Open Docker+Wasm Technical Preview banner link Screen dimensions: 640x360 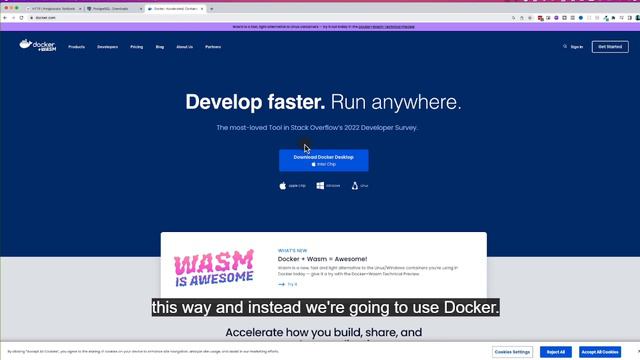click(x=387, y=27)
